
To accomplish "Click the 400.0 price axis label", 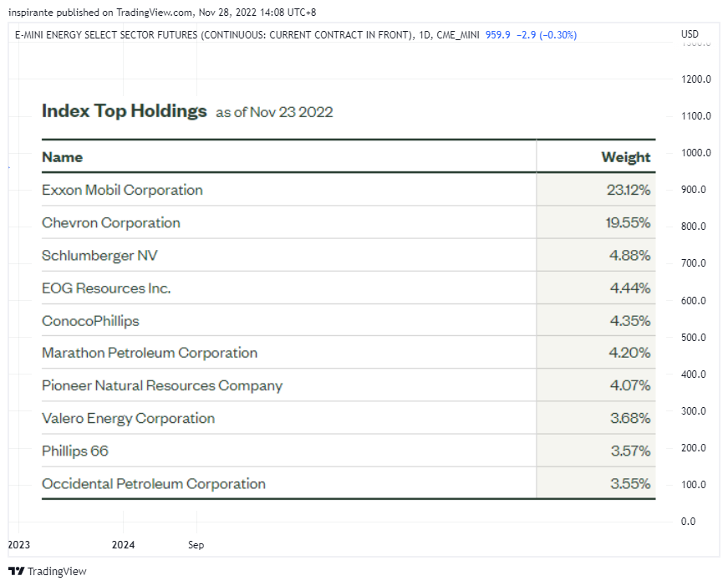I will (x=693, y=375).
